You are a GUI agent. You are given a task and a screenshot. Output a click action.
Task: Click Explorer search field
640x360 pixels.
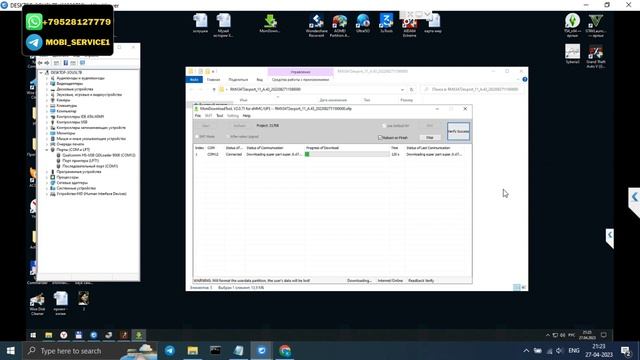472,89
